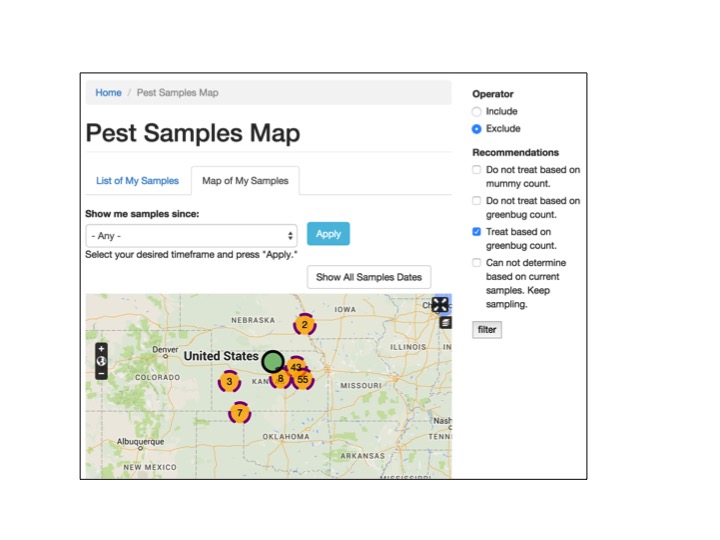The image size is (720, 540).
Task: Check 'Do not treat based on mummy count'
Action: point(477,170)
